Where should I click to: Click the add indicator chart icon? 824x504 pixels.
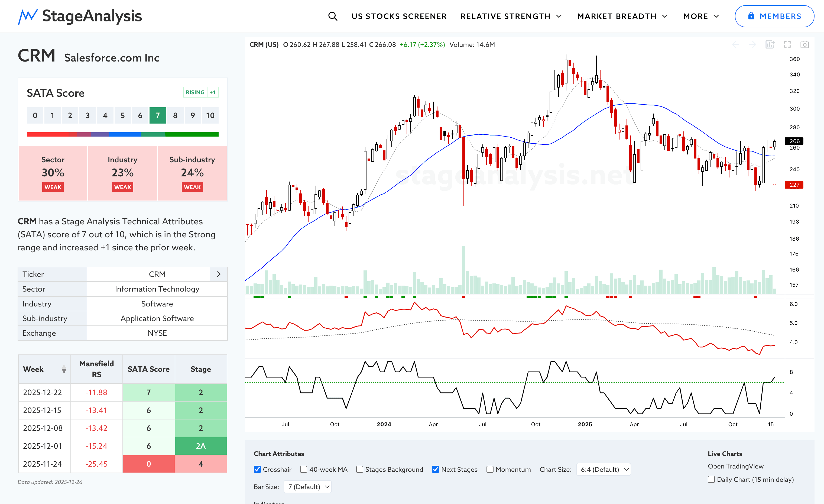click(770, 44)
